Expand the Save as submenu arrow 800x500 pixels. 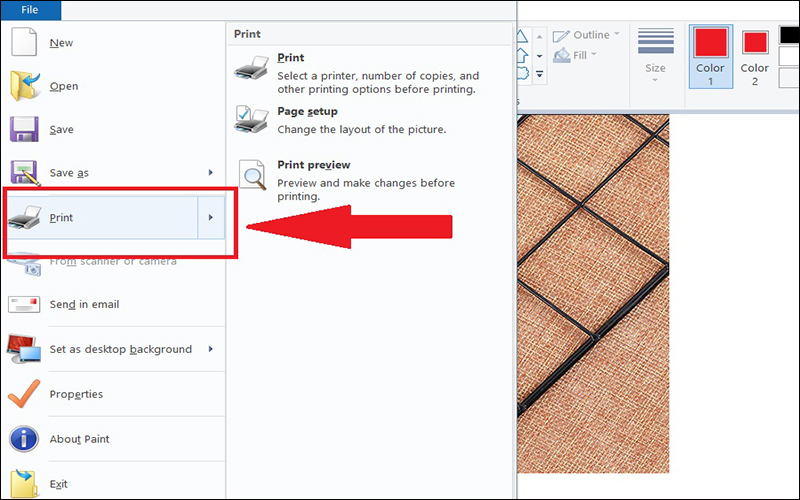click(x=211, y=173)
